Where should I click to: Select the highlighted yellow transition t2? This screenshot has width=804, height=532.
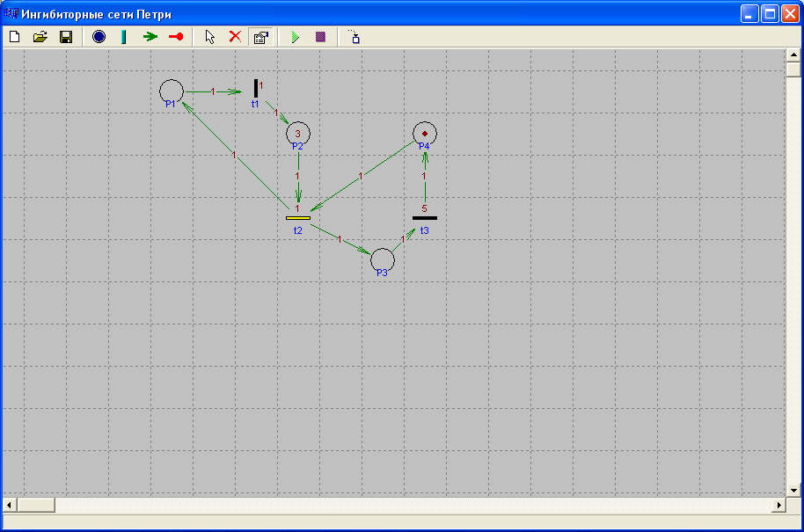tap(298, 218)
